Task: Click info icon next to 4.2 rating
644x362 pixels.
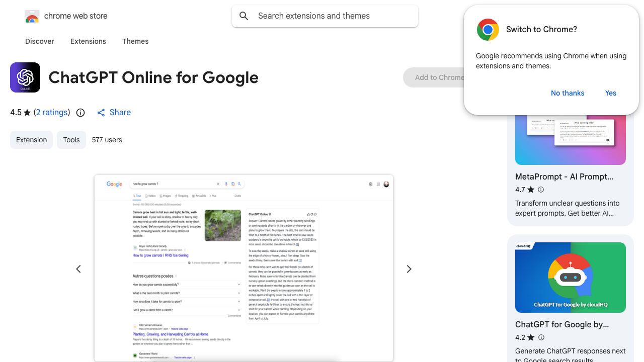Action: pos(541,337)
